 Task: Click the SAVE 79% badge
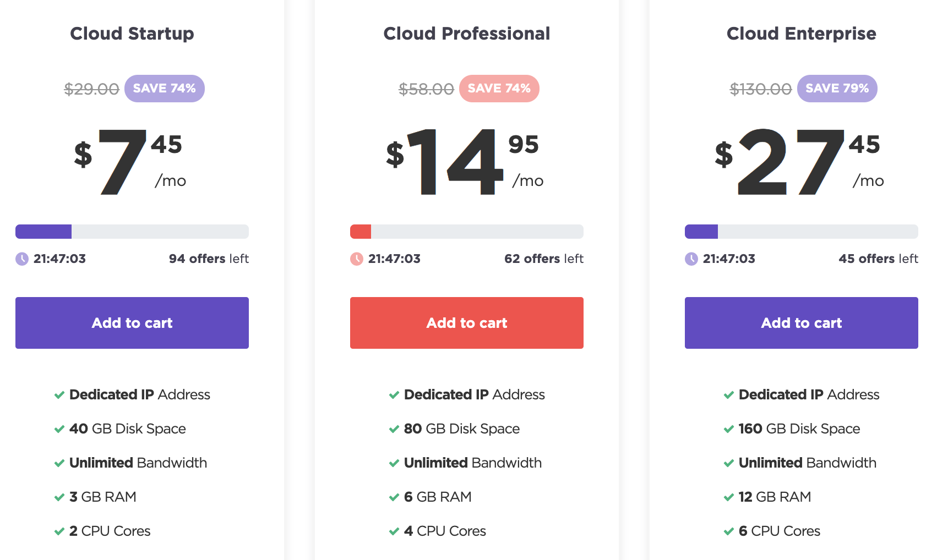click(x=837, y=89)
